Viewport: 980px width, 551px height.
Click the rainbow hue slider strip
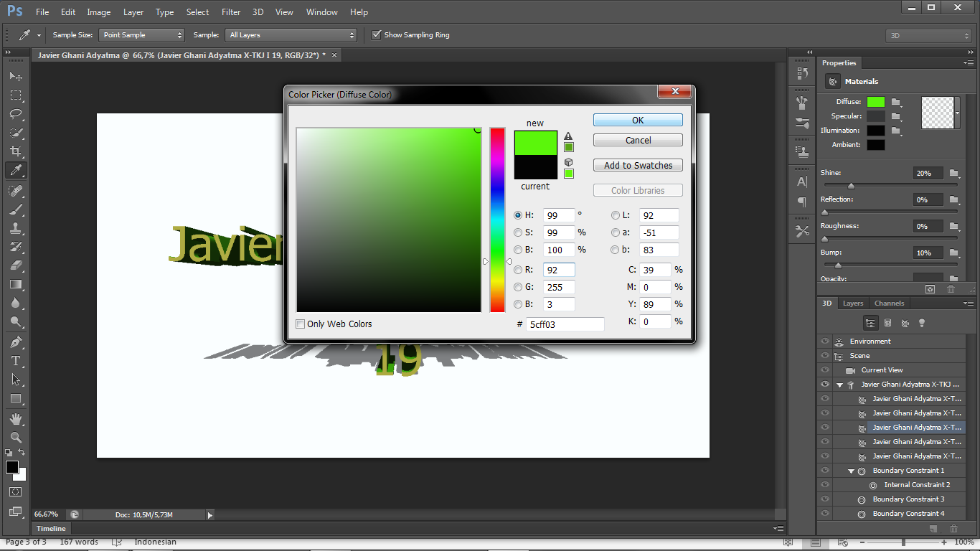pos(497,220)
